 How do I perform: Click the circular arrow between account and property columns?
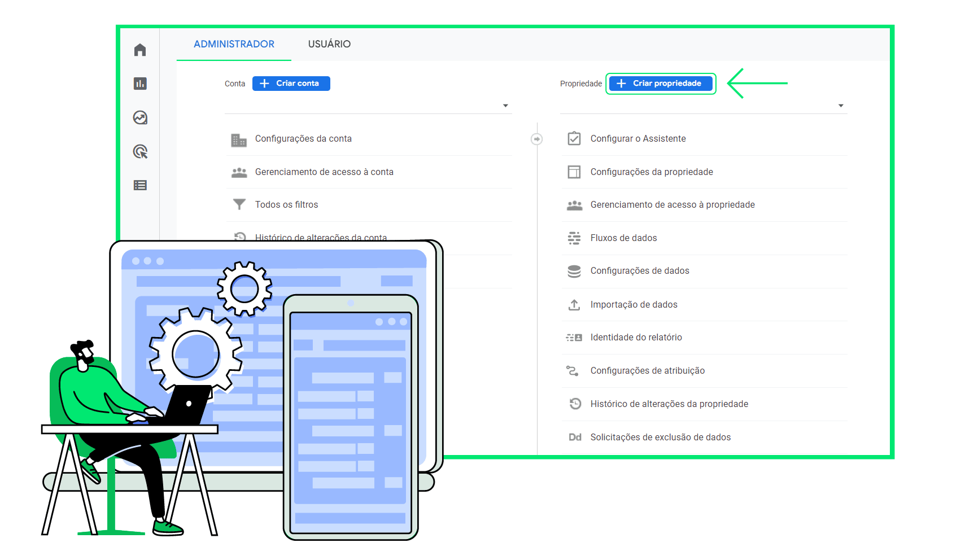coord(537,139)
